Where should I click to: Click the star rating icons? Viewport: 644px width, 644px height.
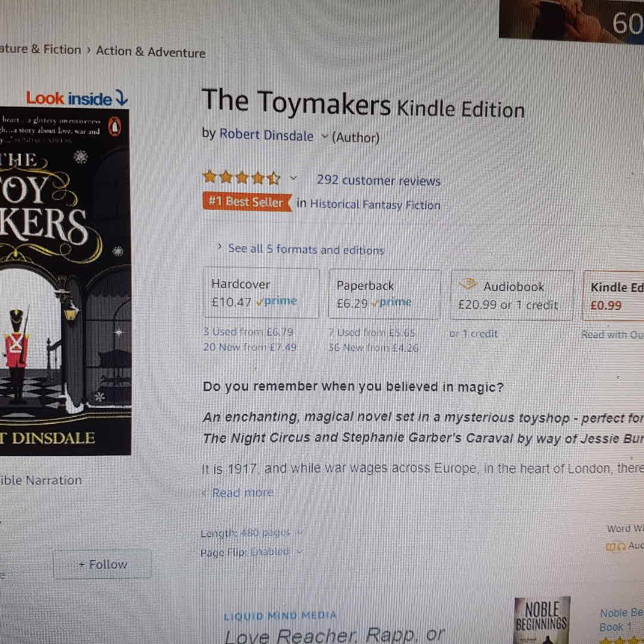pyautogui.click(x=242, y=178)
